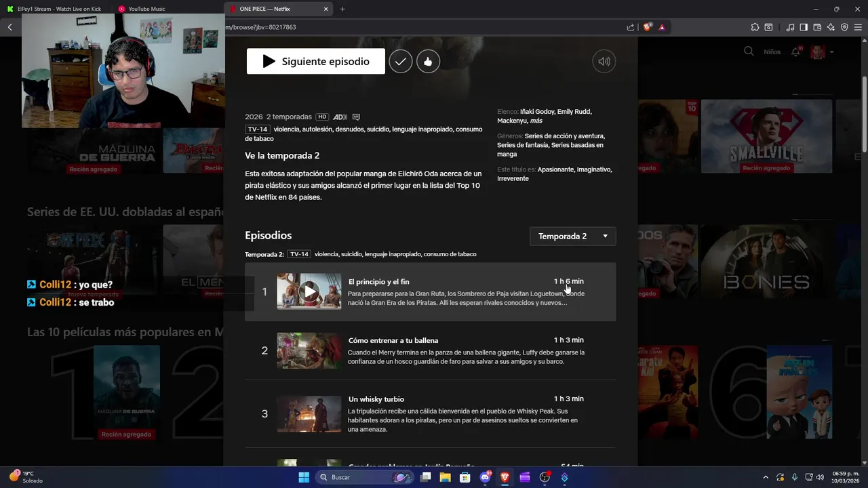Screen dimensions: 868x488
Task: Open the 'más' cast link
Action: (536, 121)
